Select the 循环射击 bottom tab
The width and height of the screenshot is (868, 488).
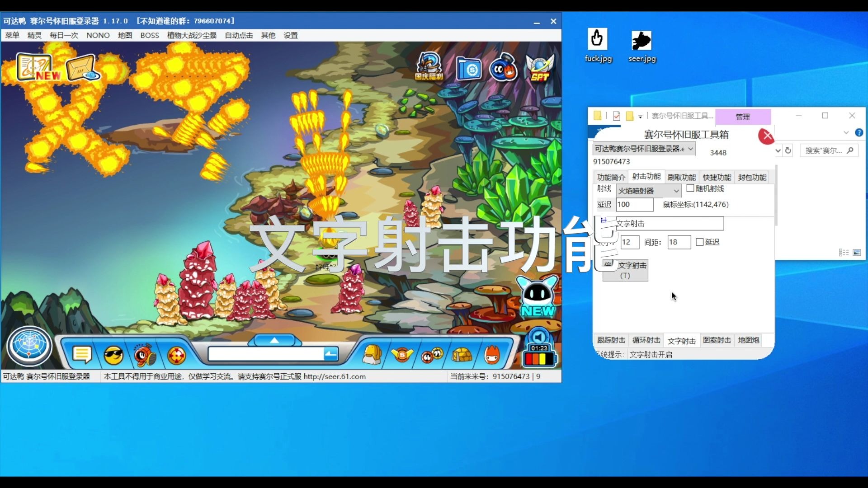(x=646, y=340)
